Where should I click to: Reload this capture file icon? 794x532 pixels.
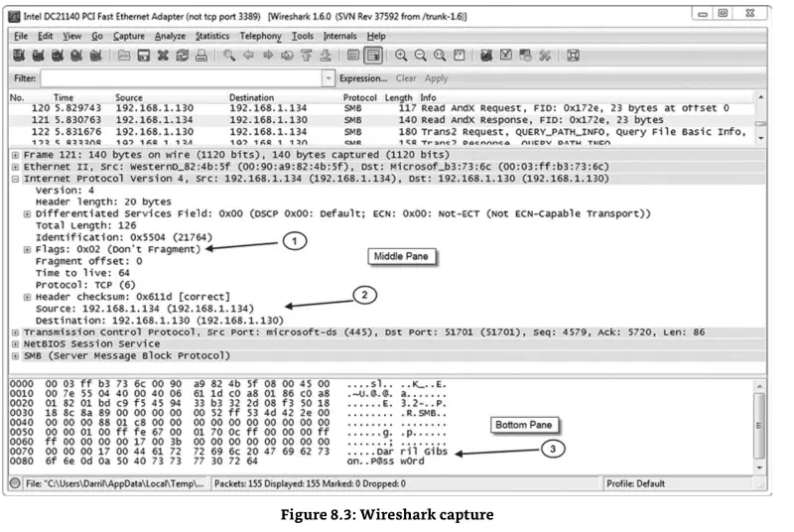point(182,56)
